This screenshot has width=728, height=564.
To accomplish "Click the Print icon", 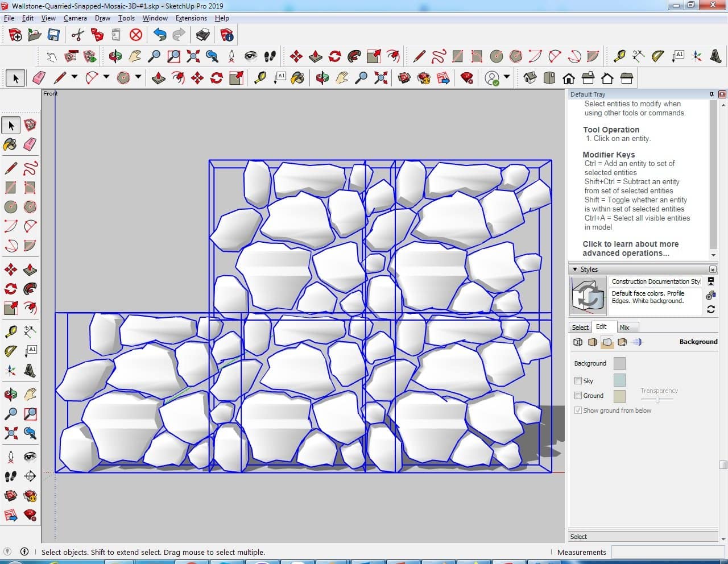I will pos(202,35).
